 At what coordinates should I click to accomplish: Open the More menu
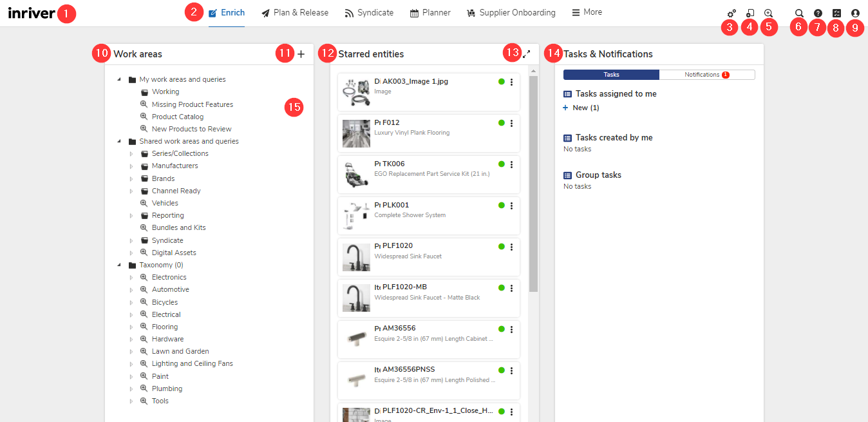coord(587,12)
